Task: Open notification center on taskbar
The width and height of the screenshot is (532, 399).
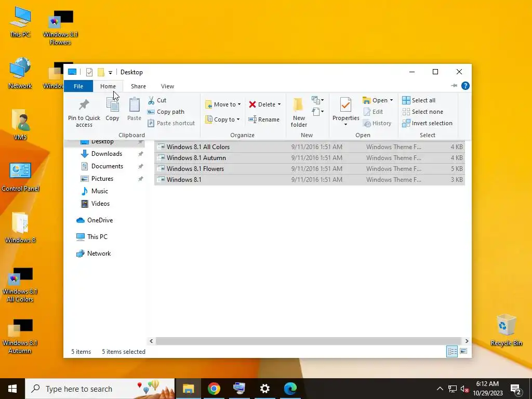Action: click(x=516, y=389)
